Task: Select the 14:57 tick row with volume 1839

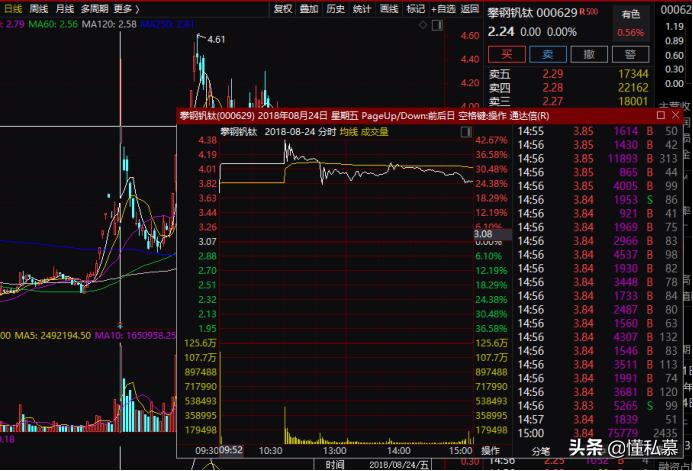Action: [598, 420]
